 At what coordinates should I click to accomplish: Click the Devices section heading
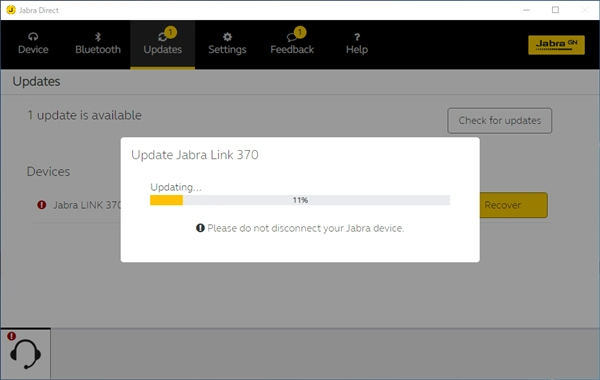48,171
